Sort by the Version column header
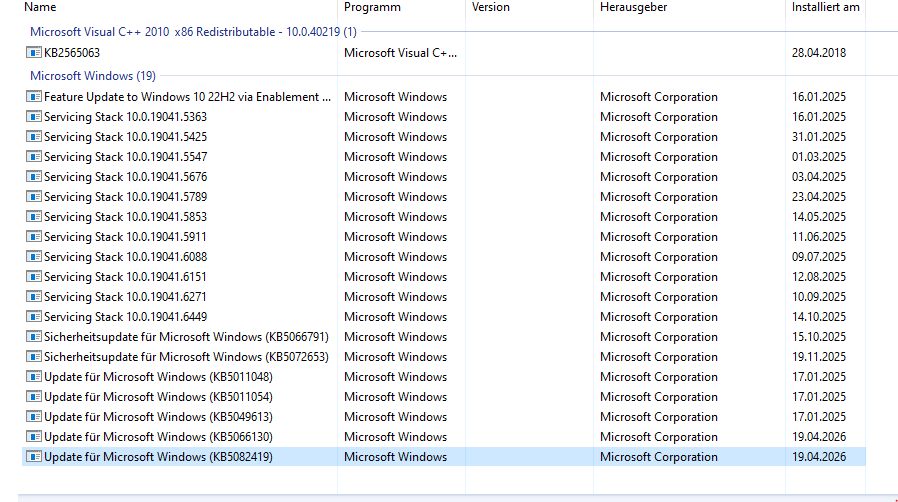Viewport: 898px width, 502px height. pos(491,7)
